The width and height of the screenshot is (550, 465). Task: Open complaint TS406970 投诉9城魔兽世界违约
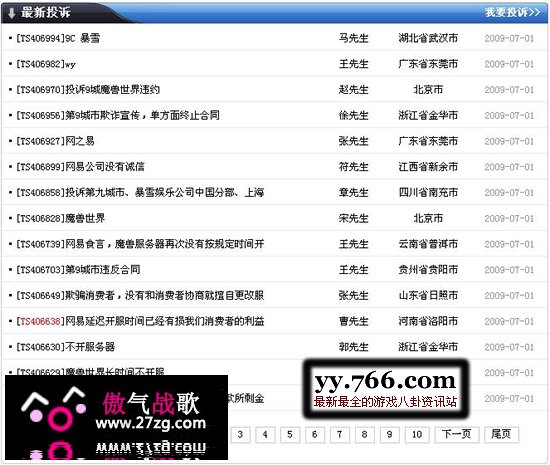[88, 90]
